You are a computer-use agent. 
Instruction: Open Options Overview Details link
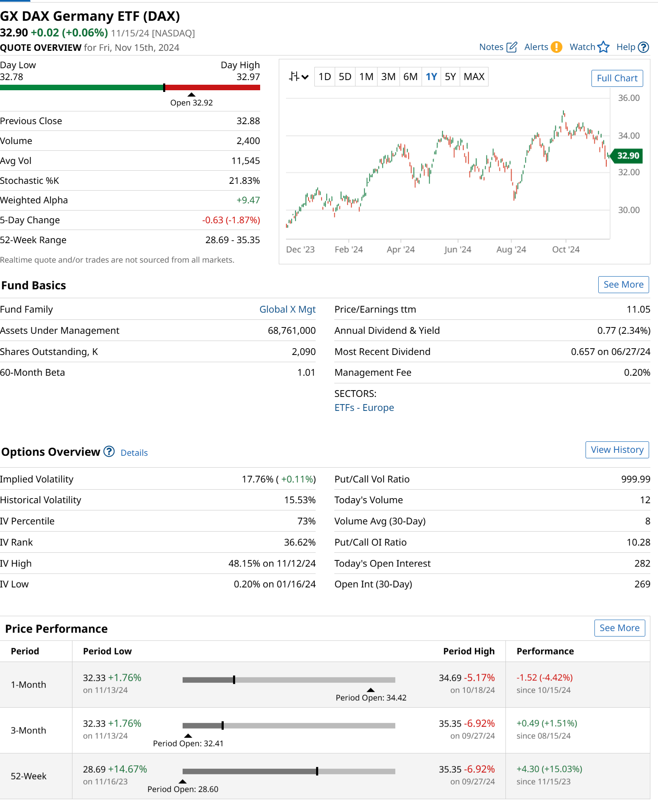[134, 453]
